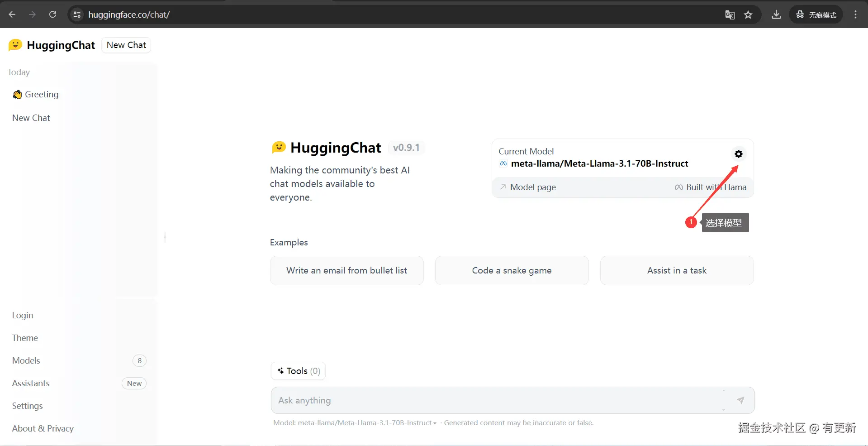Image resolution: width=868 pixels, height=446 pixels.
Task: Click the New Chat button at top
Action: click(x=126, y=45)
